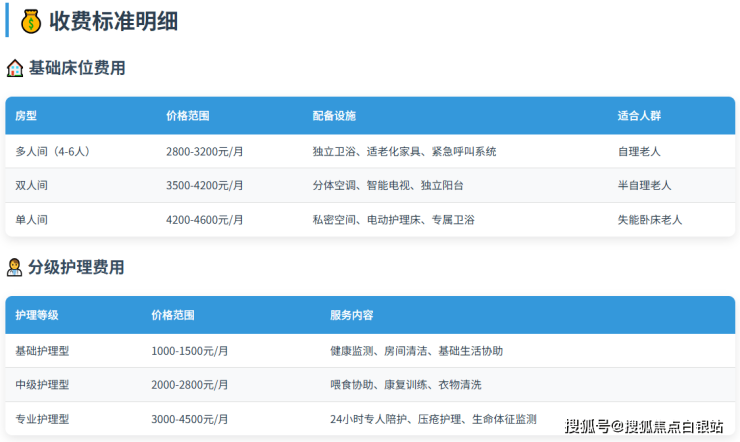Select the 双人间 room type cell
This screenshot has height=442, width=740.
point(32,185)
